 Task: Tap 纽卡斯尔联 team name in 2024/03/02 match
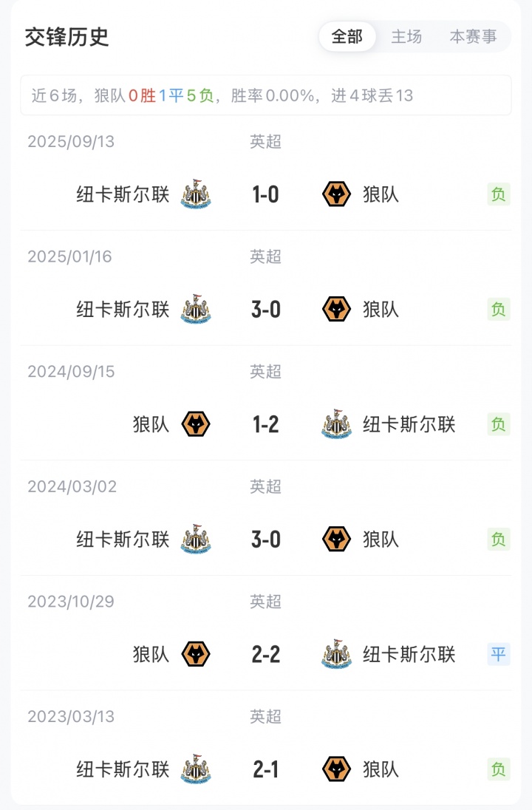point(123,540)
